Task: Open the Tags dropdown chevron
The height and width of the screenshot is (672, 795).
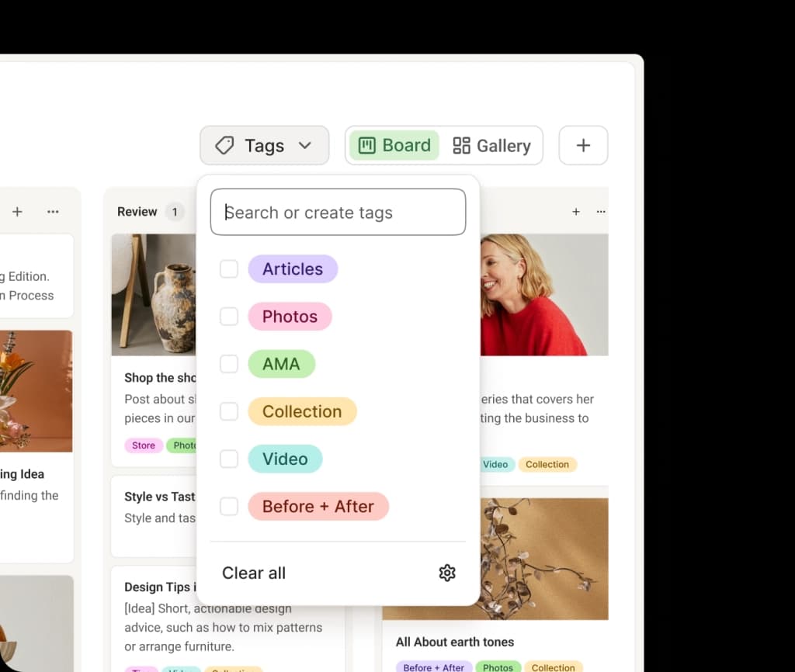Action: click(306, 145)
